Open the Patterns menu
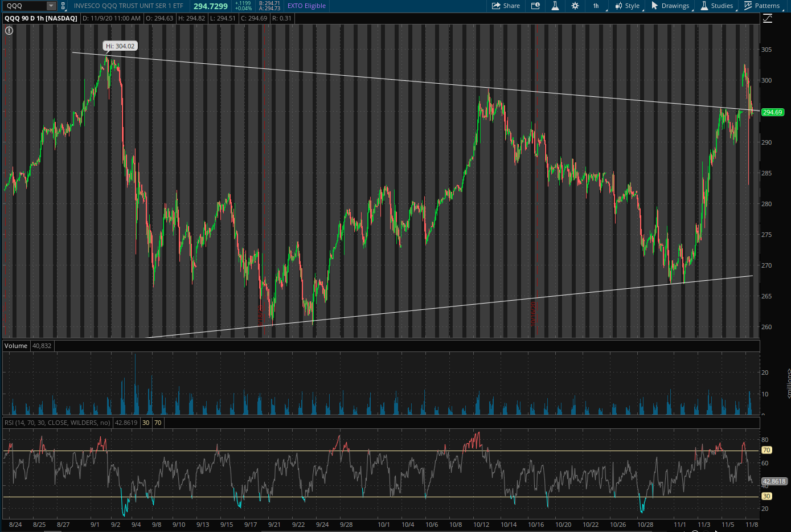 pyautogui.click(x=763, y=6)
